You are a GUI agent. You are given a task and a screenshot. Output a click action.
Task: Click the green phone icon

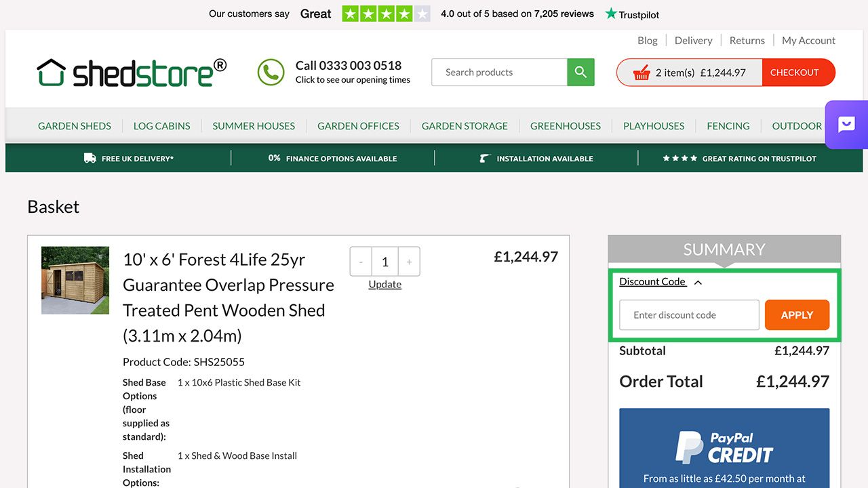(x=271, y=73)
